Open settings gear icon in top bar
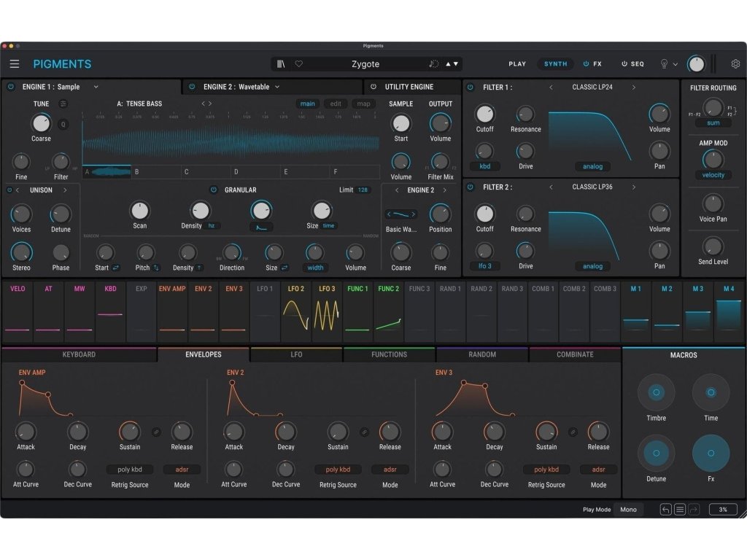Screen dimensions: 747x560 (735, 64)
